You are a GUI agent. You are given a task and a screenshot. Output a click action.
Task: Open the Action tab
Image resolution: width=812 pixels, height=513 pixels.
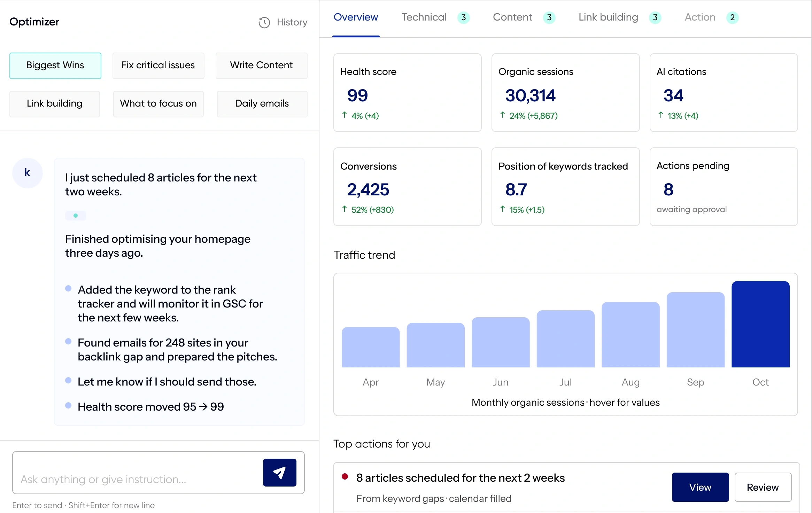click(700, 17)
